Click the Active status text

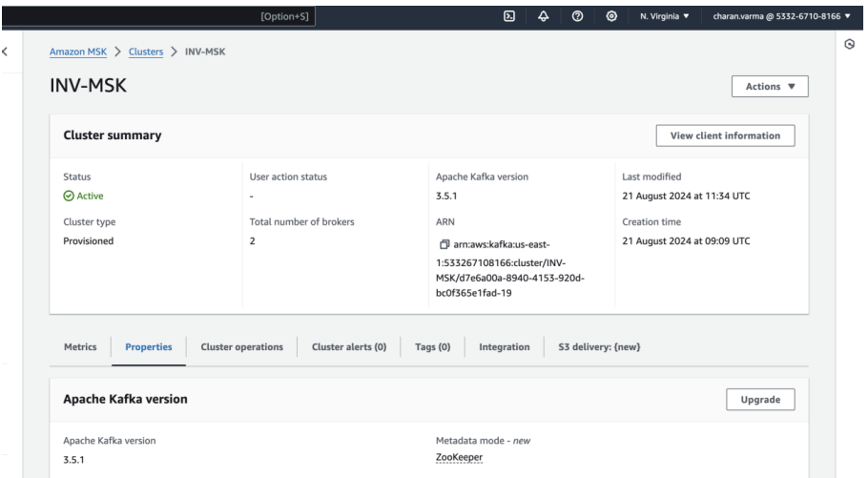[x=90, y=197]
